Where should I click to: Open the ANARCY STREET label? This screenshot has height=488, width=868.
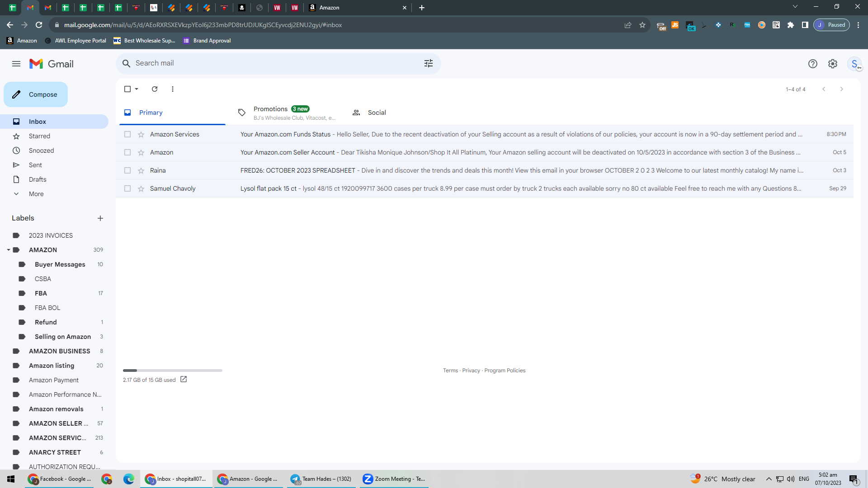tap(55, 452)
